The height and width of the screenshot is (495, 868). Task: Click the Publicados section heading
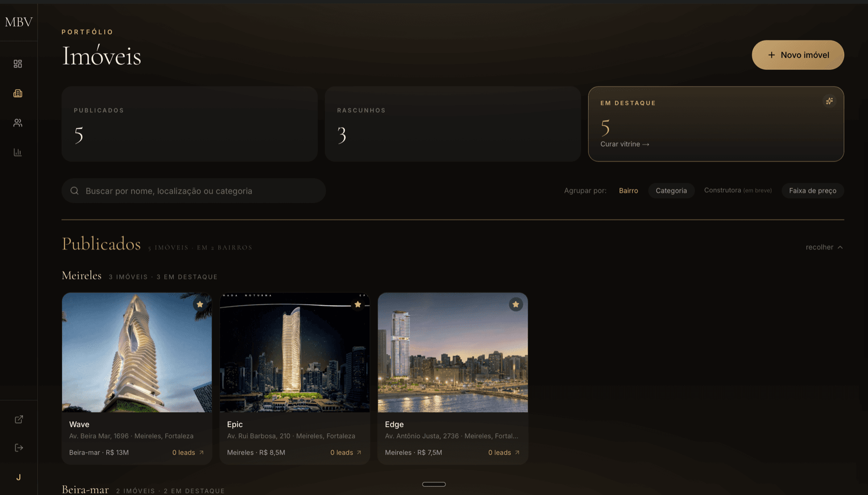(101, 244)
